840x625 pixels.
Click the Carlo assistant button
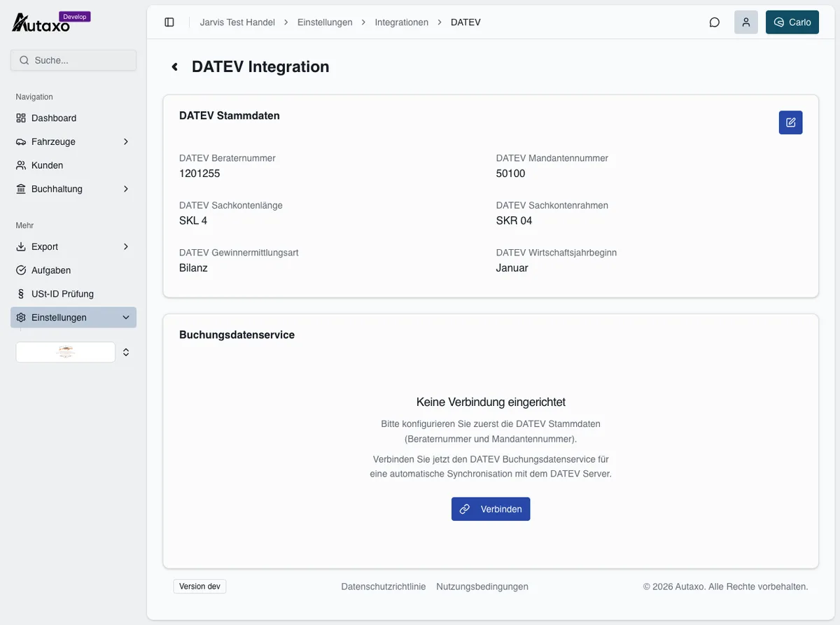(792, 22)
